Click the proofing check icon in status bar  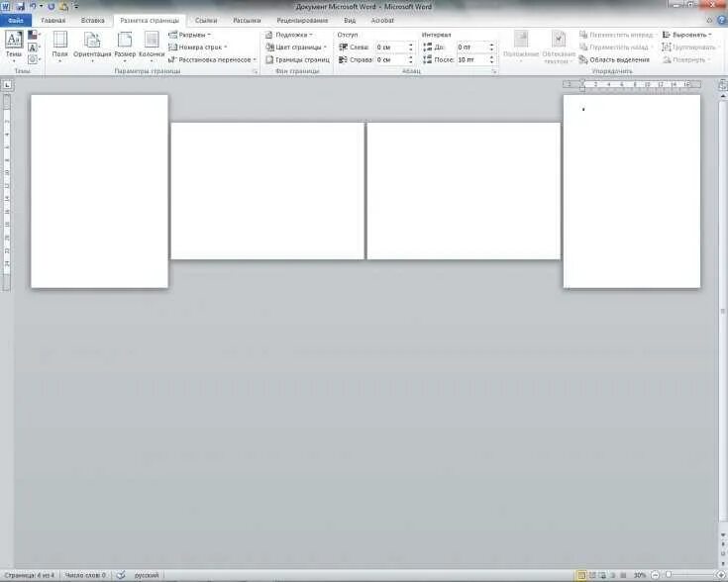coord(121,575)
